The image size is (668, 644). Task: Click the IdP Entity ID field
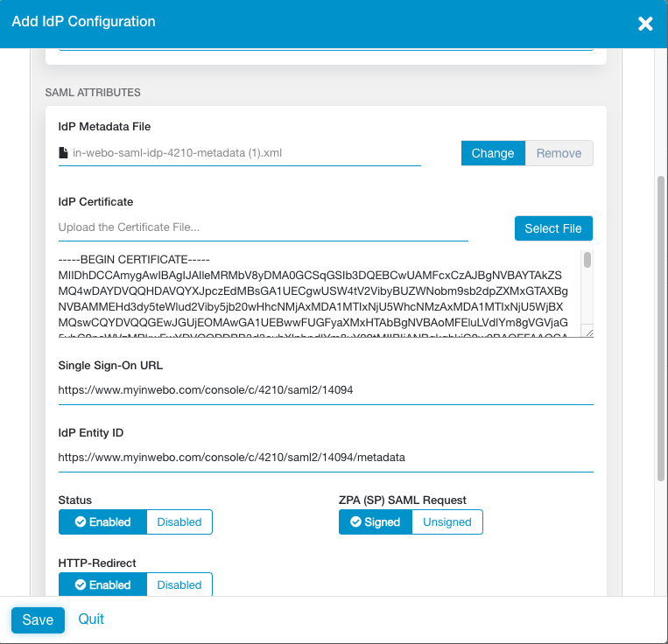(x=326, y=457)
